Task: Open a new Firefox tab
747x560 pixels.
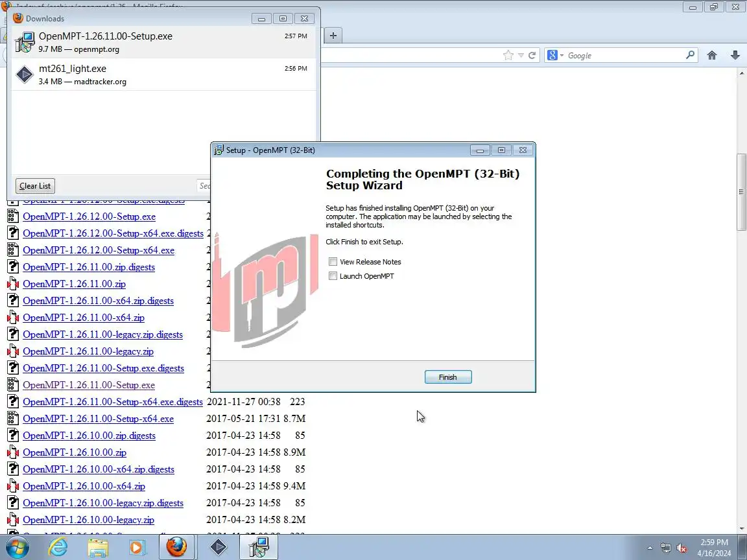Action: coord(333,35)
